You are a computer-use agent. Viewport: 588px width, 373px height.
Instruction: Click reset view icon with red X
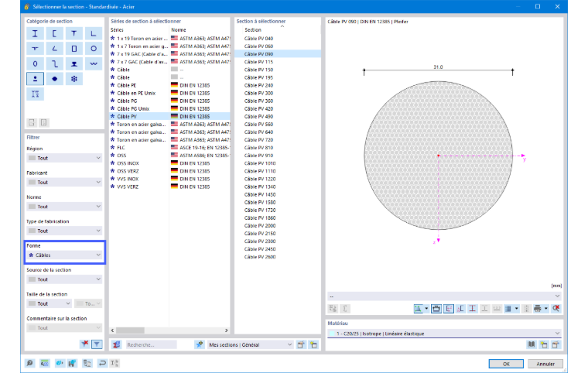click(x=556, y=309)
